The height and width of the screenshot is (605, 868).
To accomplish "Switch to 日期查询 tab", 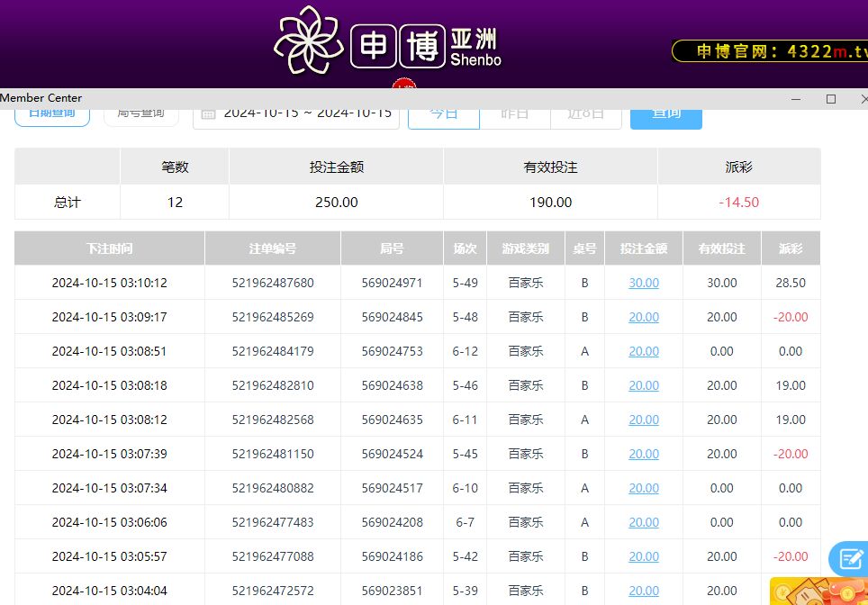I will (x=52, y=113).
